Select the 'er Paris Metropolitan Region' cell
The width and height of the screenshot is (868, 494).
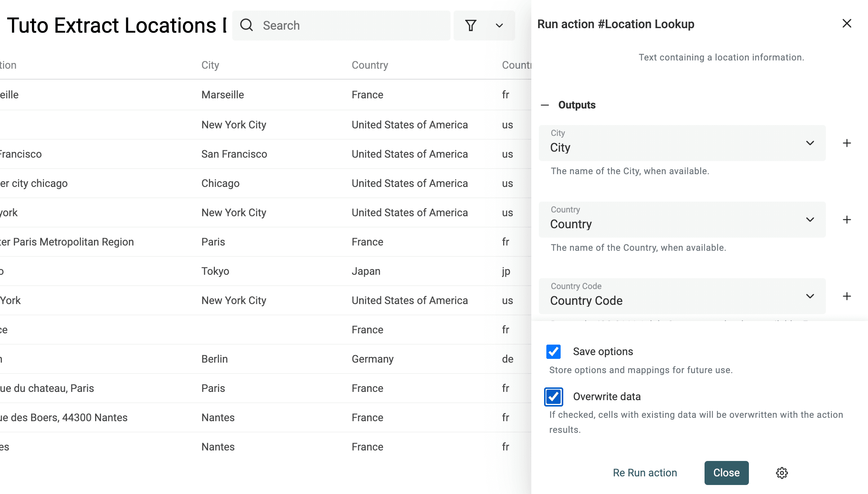pyautogui.click(x=67, y=242)
